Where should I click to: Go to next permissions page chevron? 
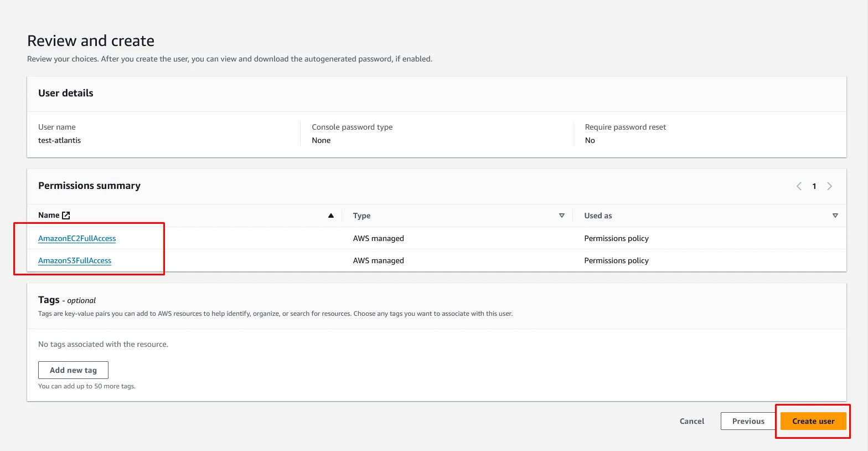click(x=829, y=186)
